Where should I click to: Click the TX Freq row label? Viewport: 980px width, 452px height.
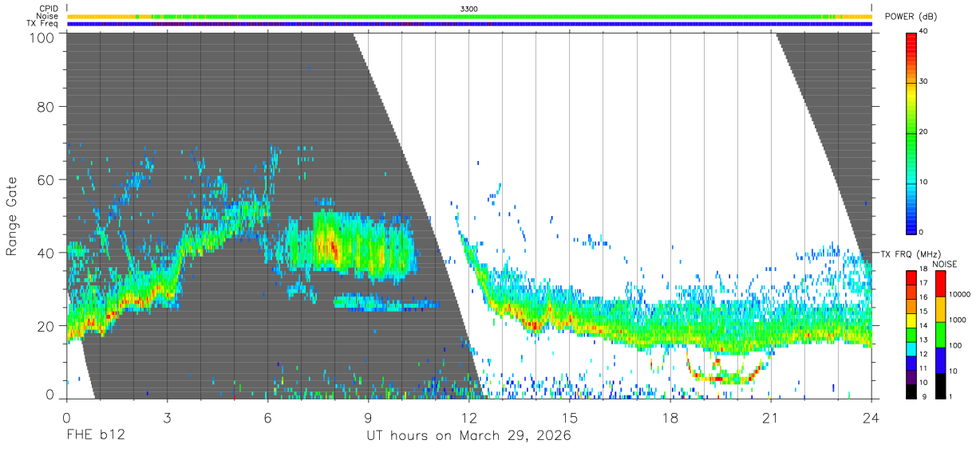click(x=42, y=23)
